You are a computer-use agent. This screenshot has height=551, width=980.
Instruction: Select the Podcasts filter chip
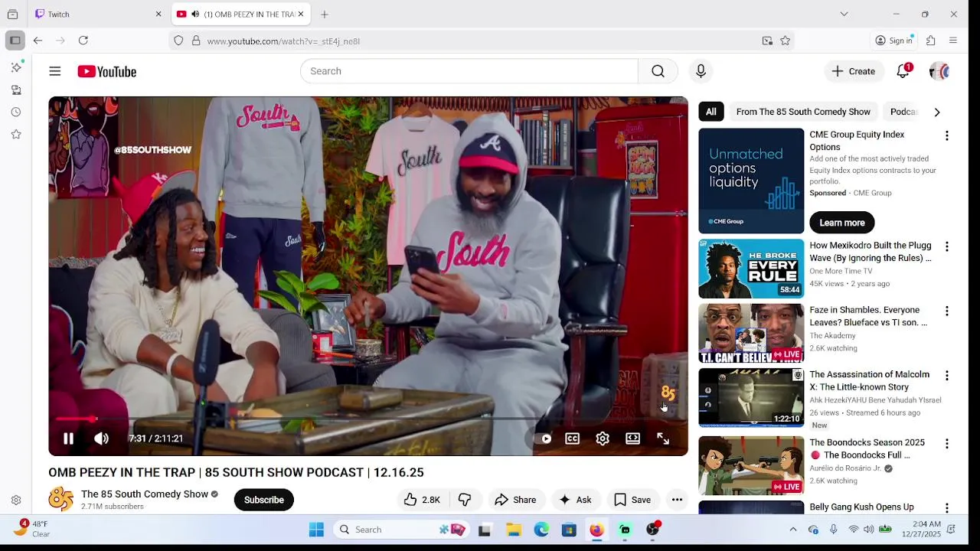tap(903, 112)
